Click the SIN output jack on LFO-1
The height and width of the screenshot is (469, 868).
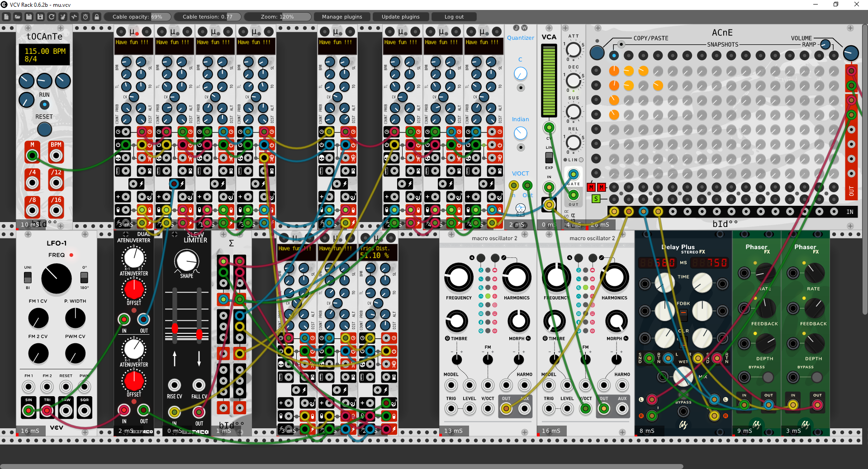pyautogui.click(x=28, y=411)
